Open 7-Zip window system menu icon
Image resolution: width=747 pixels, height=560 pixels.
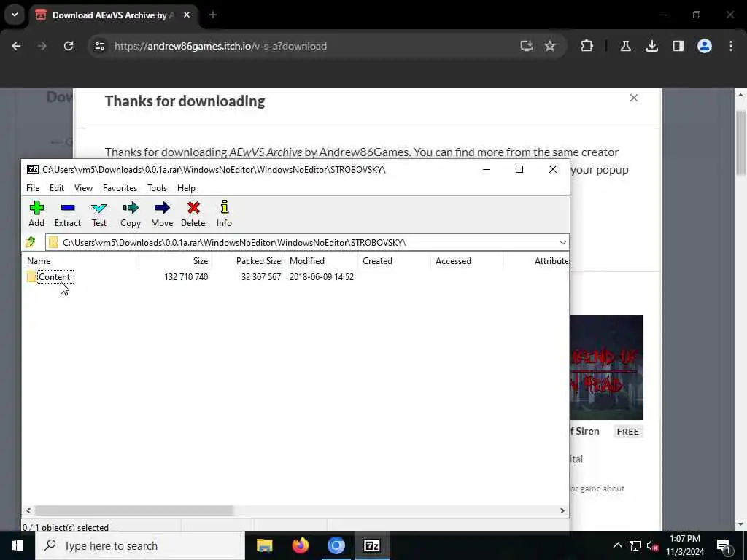point(32,169)
